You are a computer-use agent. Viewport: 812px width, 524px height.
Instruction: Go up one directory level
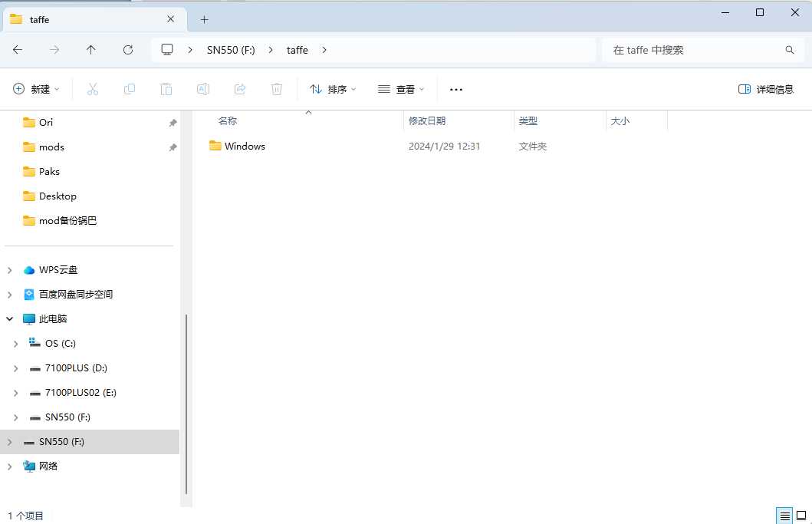(91, 50)
